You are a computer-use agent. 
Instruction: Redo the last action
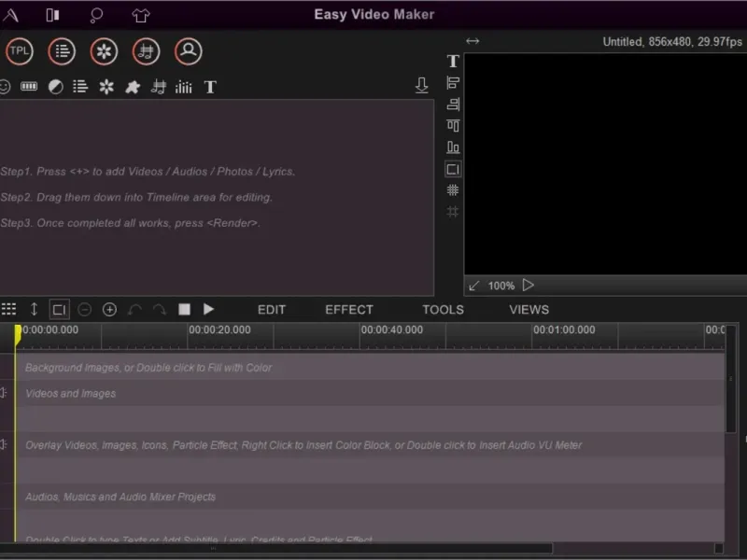pyautogui.click(x=160, y=310)
